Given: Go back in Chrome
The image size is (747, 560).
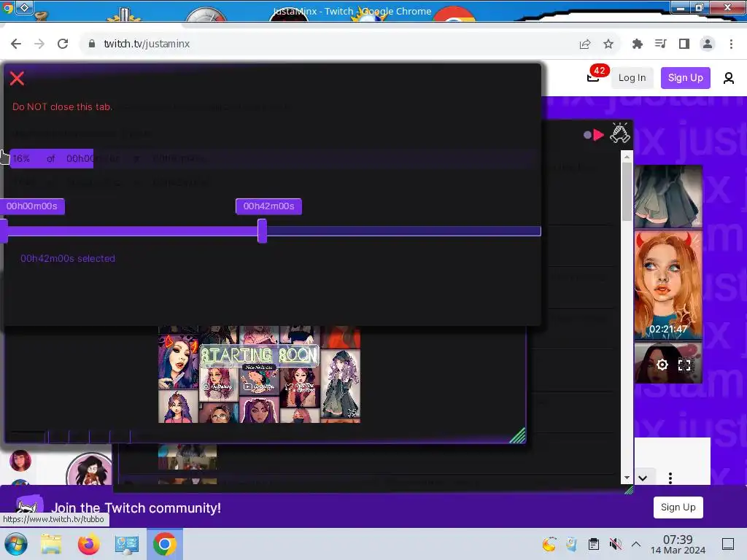Looking at the screenshot, I should [16, 44].
